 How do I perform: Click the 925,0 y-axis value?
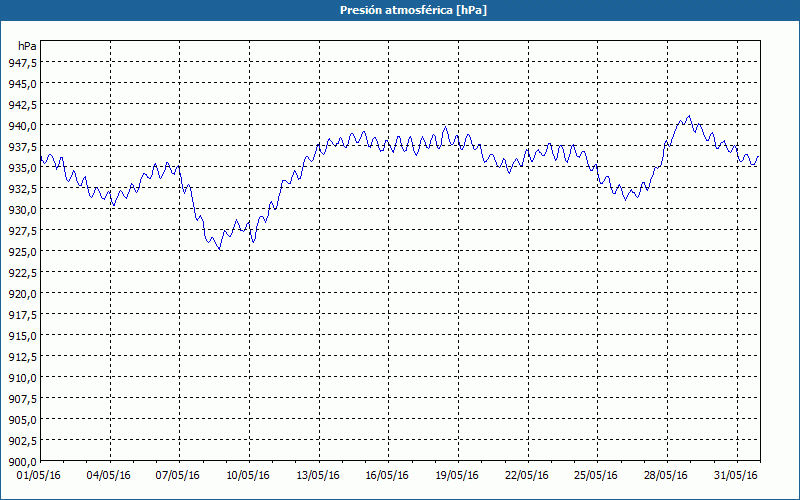pyautogui.click(x=22, y=251)
